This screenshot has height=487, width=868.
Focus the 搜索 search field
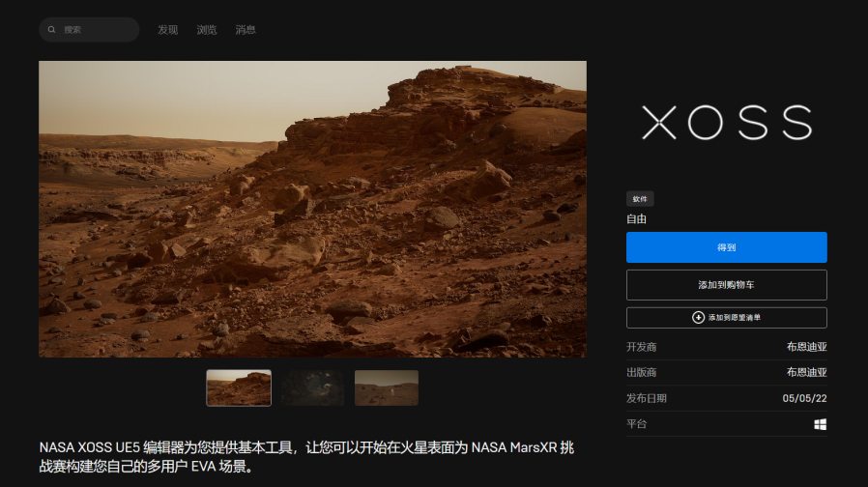(89, 30)
